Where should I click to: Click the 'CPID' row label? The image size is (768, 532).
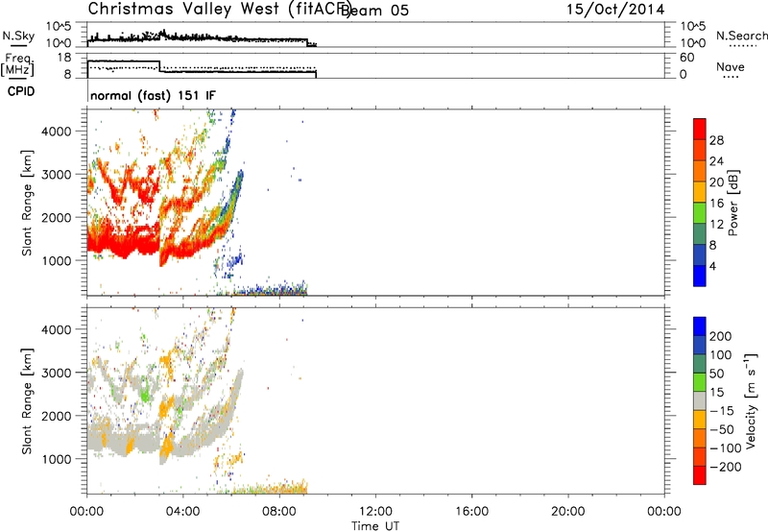[21, 91]
